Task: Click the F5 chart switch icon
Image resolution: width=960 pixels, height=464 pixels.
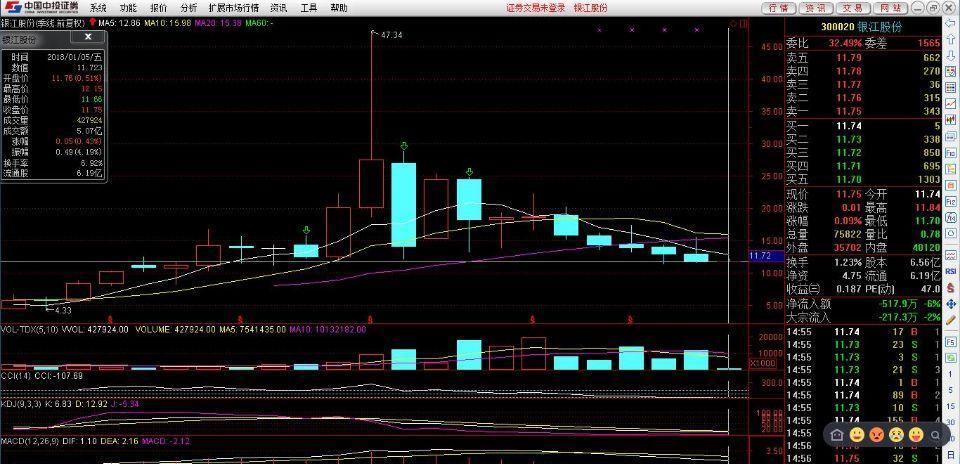Action: click(951, 342)
